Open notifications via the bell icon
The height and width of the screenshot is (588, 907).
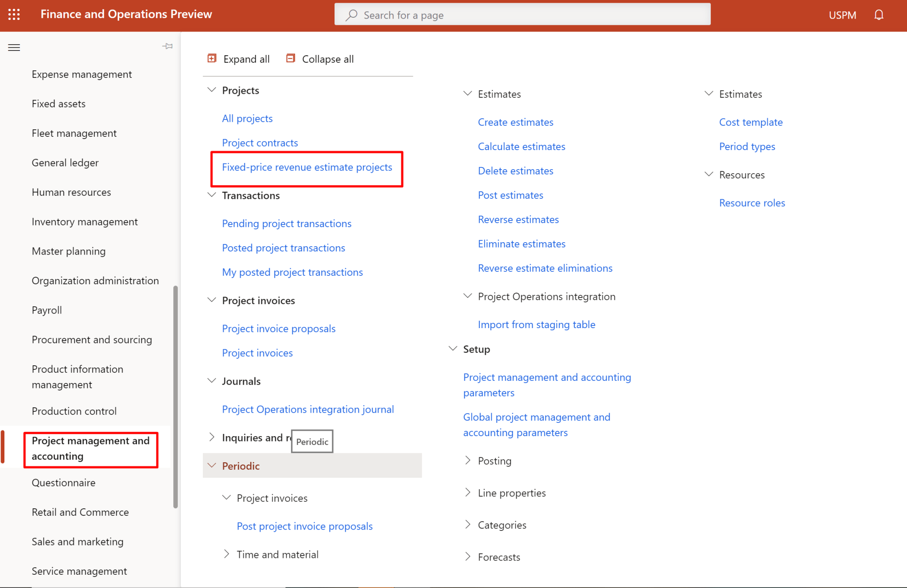coord(879,15)
